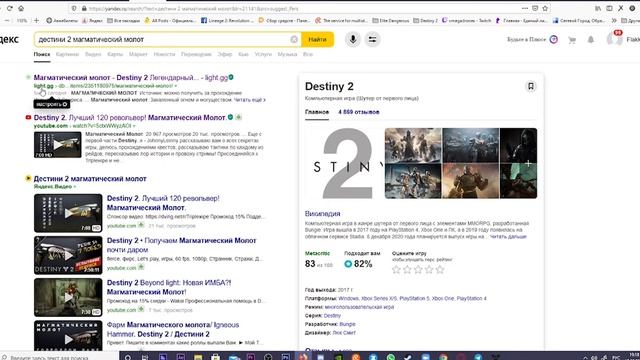Screen dimensions: 640x360
Task: Open Firefox in the taskbar
Action: [x=303, y=357]
